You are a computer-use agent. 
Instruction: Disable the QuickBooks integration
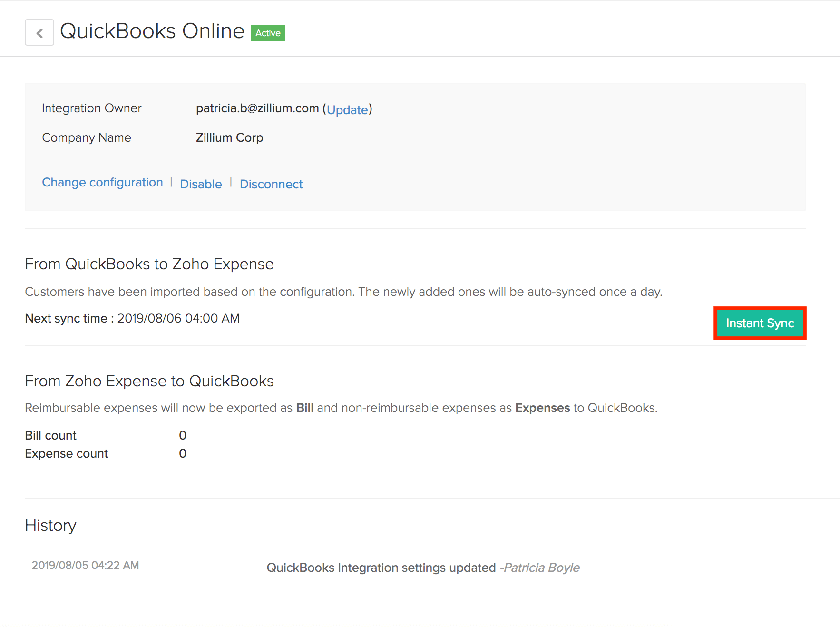coord(201,184)
